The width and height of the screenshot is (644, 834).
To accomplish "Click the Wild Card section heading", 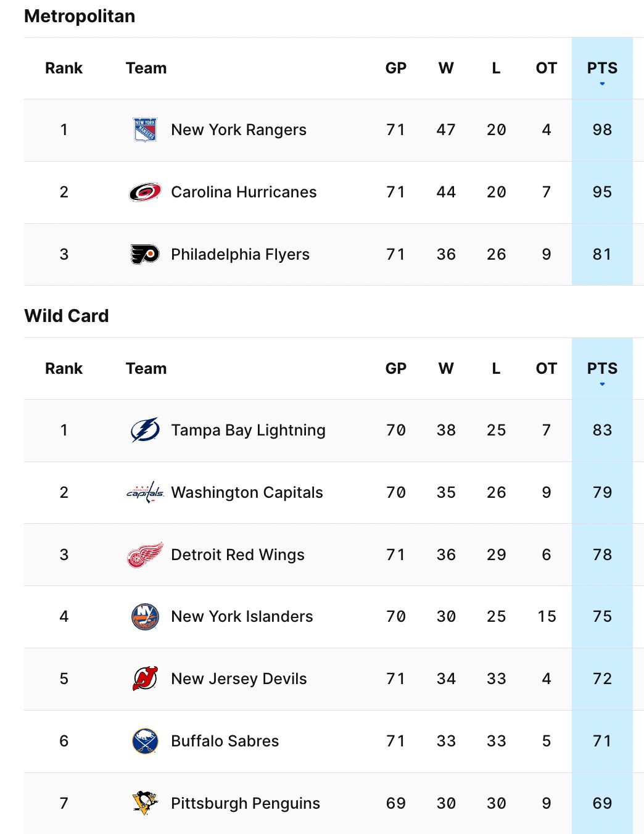I will pos(66,316).
